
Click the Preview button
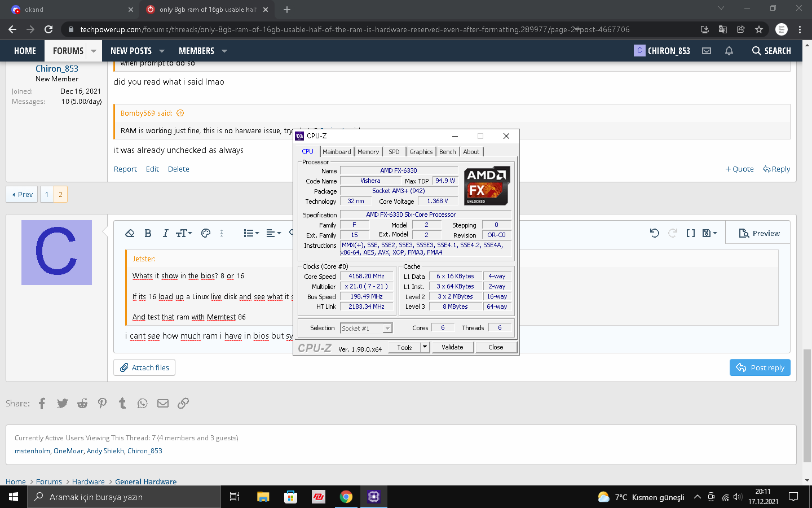tap(760, 233)
